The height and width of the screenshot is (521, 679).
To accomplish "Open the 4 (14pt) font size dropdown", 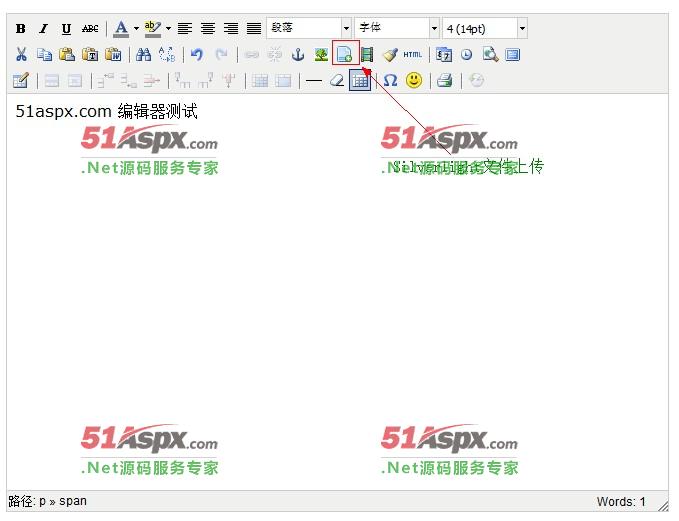I will click(485, 29).
